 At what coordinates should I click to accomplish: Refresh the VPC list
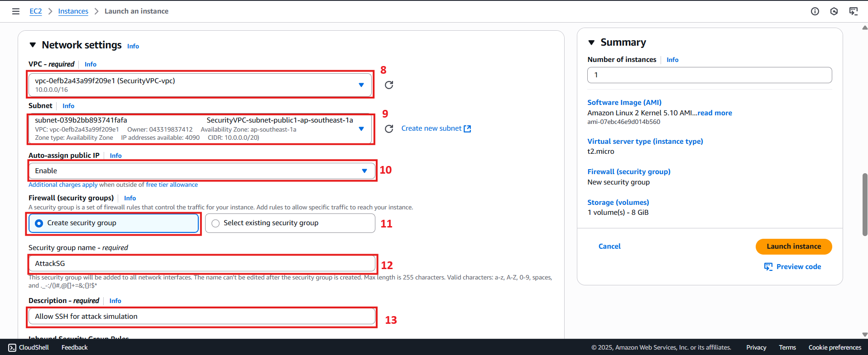[x=389, y=85]
